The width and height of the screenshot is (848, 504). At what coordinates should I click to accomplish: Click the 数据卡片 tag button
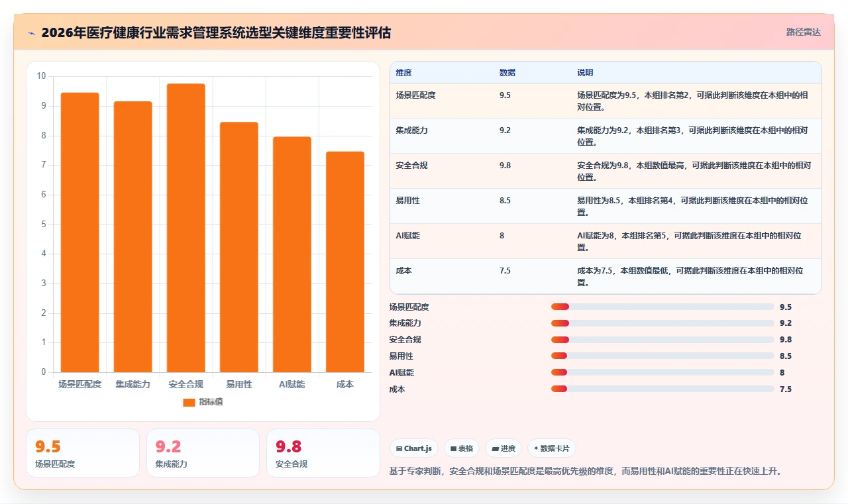coord(552,448)
